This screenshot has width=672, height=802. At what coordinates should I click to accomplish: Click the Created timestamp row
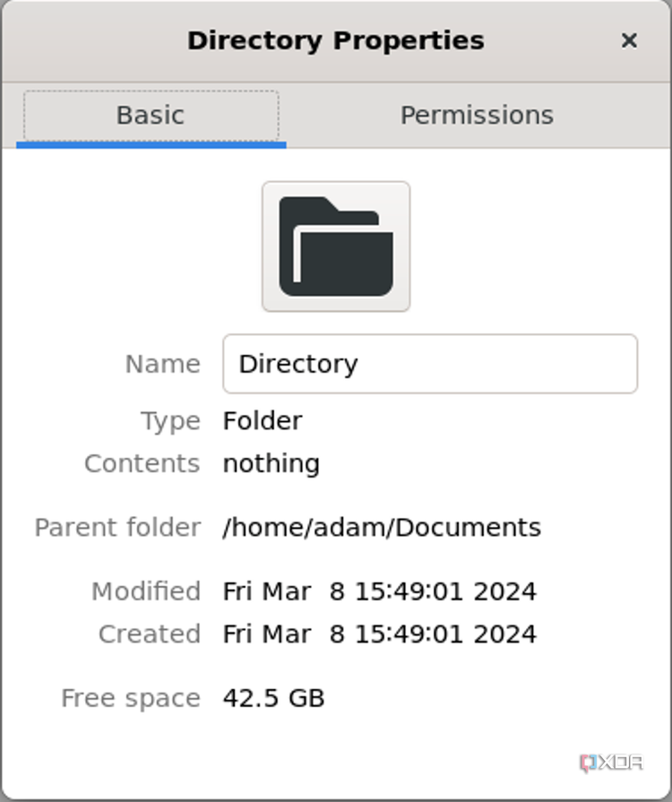(378, 634)
